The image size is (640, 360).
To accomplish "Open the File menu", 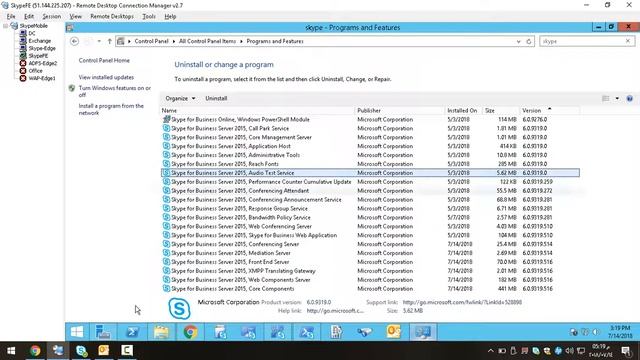I will point(11,16).
